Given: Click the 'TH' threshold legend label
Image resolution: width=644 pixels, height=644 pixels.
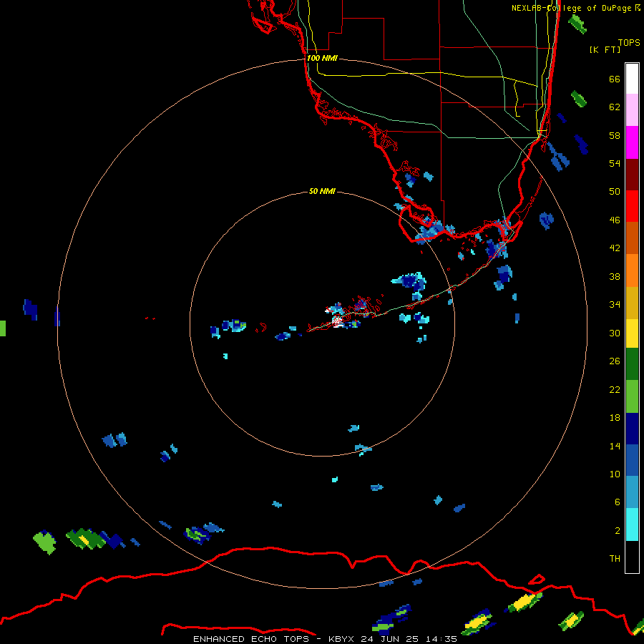Looking at the screenshot, I should click(x=615, y=558).
